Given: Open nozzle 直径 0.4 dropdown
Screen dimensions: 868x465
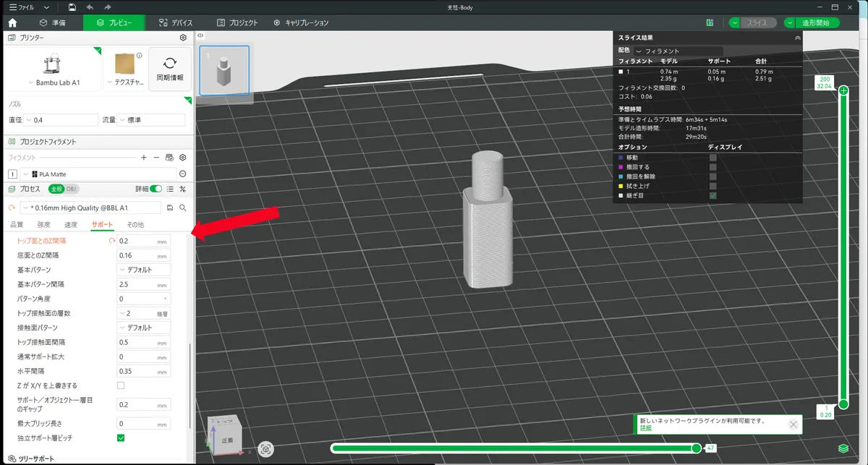Looking at the screenshot, I should click(x=61, y=120).
